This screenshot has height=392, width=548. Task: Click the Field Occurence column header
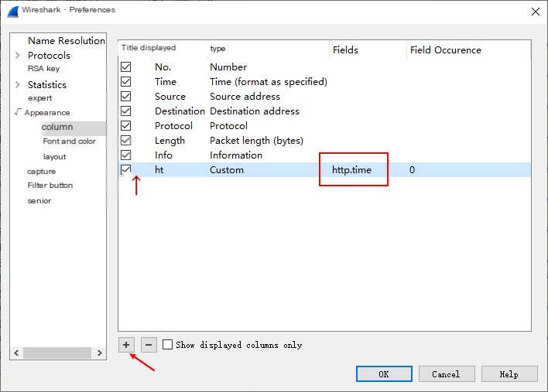click(x=446, y=50)
